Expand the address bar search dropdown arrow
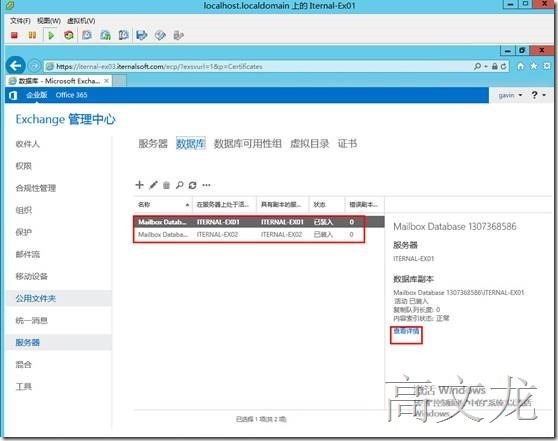 (x=486, y=67)
